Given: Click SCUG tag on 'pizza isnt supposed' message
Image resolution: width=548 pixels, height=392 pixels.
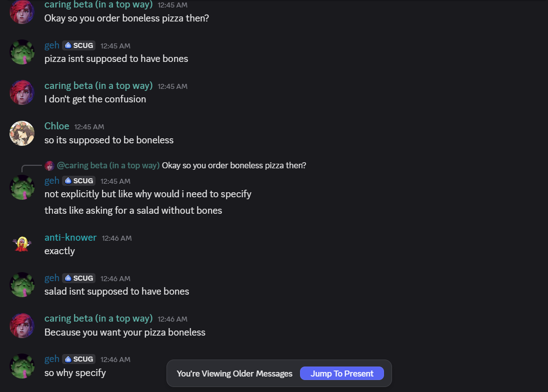Looking at the screenshot, I should (79, 45).
